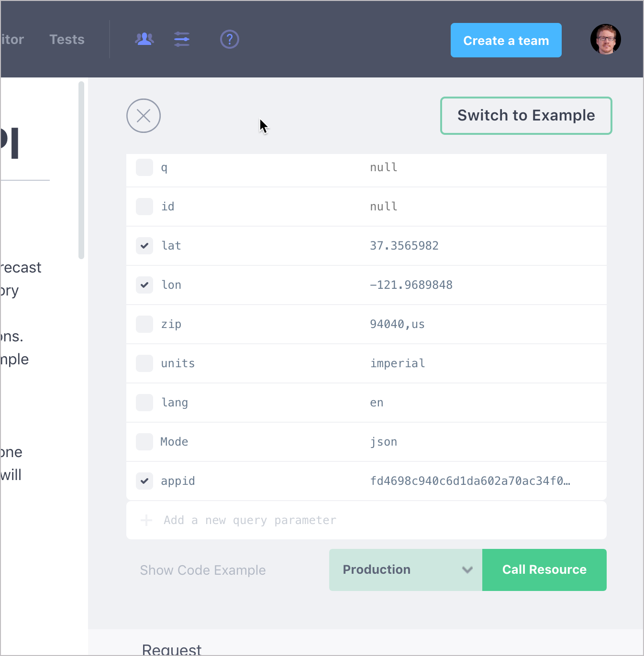Switch to the Tests tab
The height and width of the screenshot is (656, 644).
67,39
